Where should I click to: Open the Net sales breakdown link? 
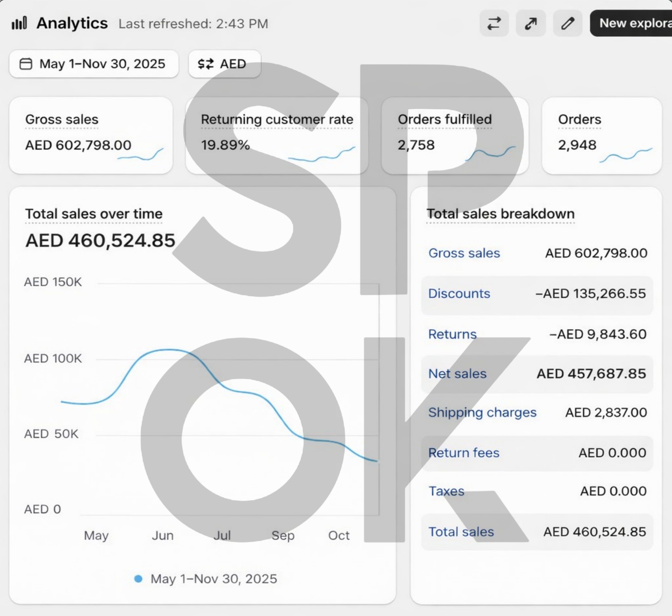(x=457, y=374)
